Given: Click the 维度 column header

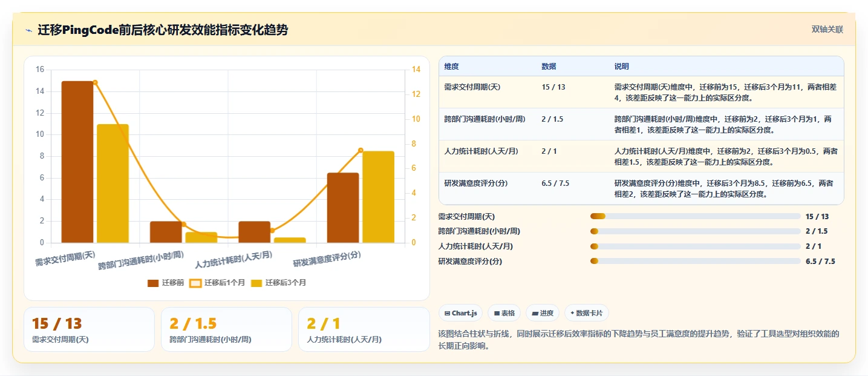Looking at the screenshot, I should click(451, 66).
